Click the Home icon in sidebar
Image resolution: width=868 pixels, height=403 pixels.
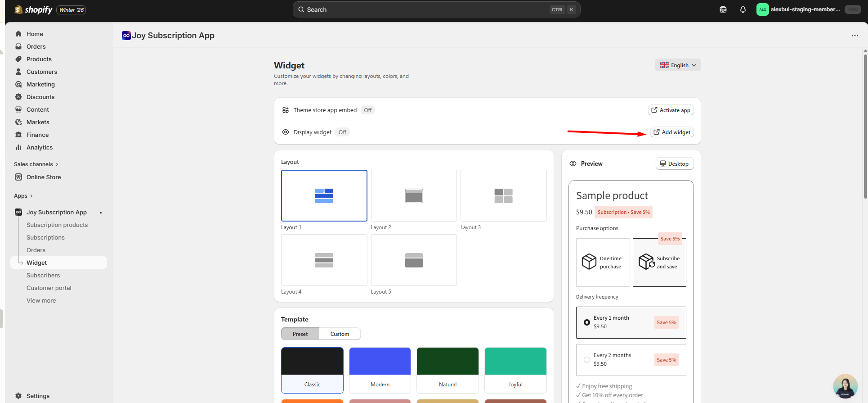(18, 34)
